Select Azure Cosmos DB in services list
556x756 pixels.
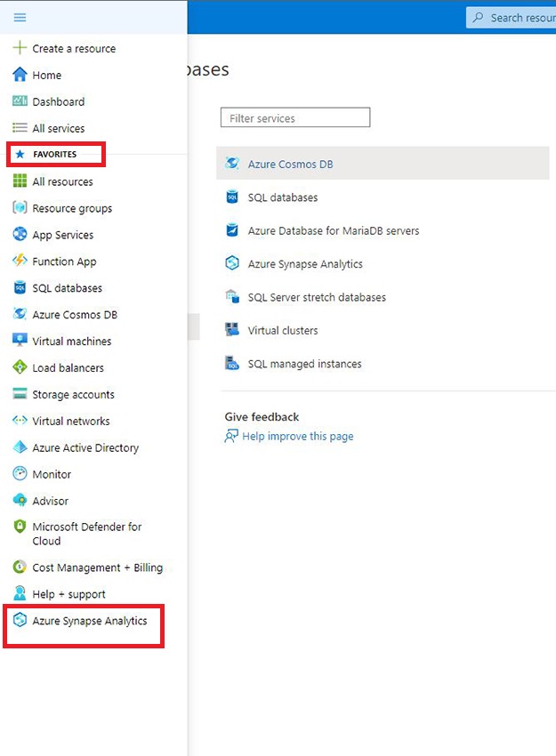290,165
